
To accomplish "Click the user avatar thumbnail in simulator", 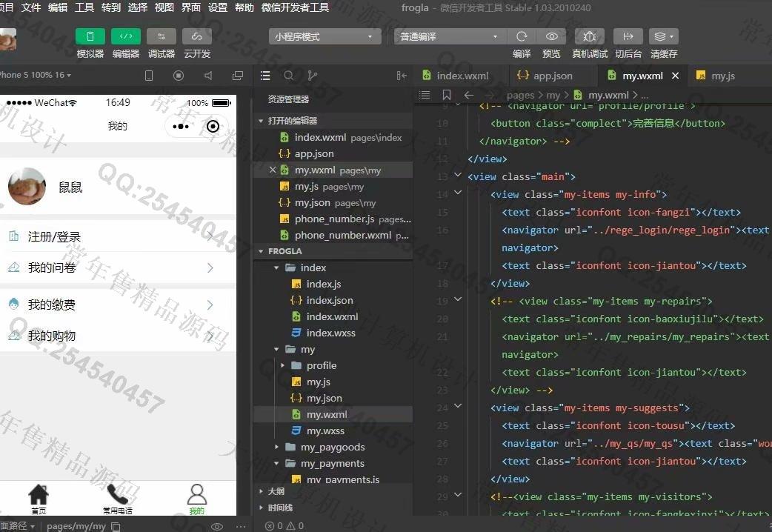I will tap(27, 186).
